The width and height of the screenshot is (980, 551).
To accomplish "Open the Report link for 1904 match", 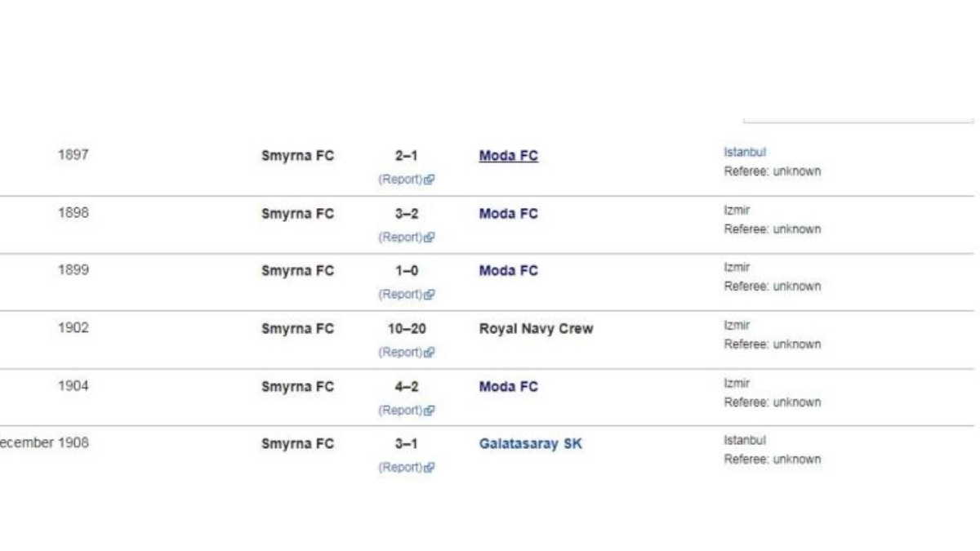I will click(x=400, y=411).
